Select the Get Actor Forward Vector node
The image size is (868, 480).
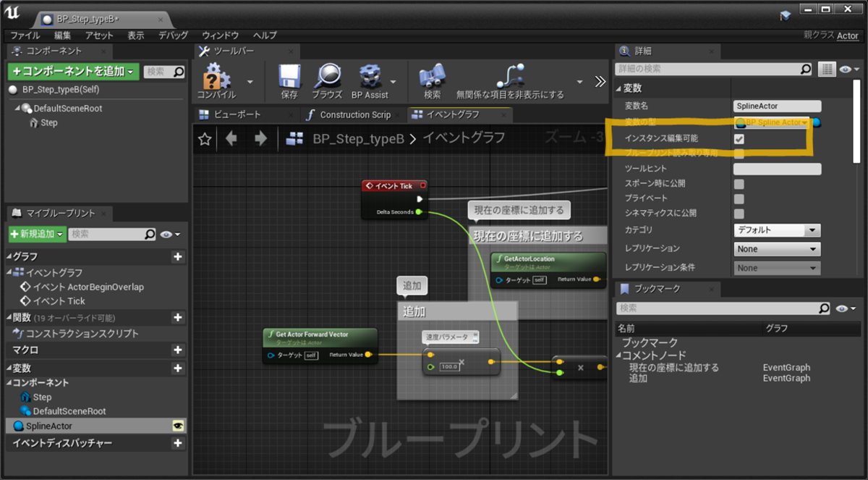[x=320, y=345]
